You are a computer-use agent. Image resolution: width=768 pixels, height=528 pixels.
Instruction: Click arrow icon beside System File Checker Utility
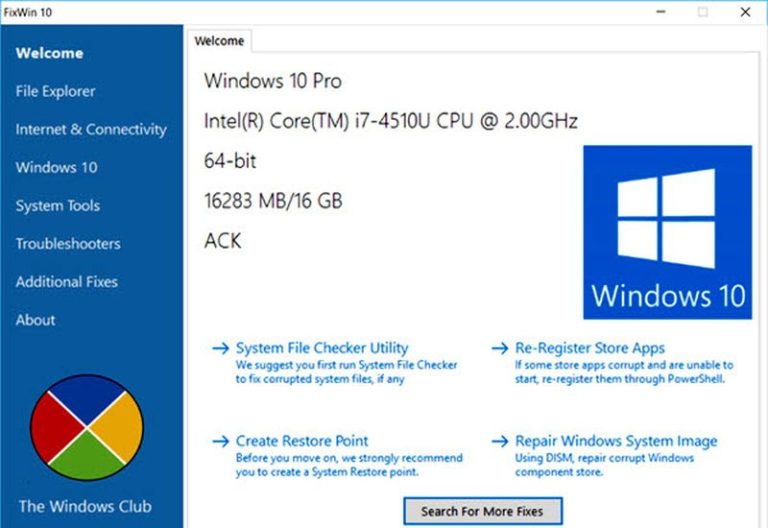(x=220, y=348)
